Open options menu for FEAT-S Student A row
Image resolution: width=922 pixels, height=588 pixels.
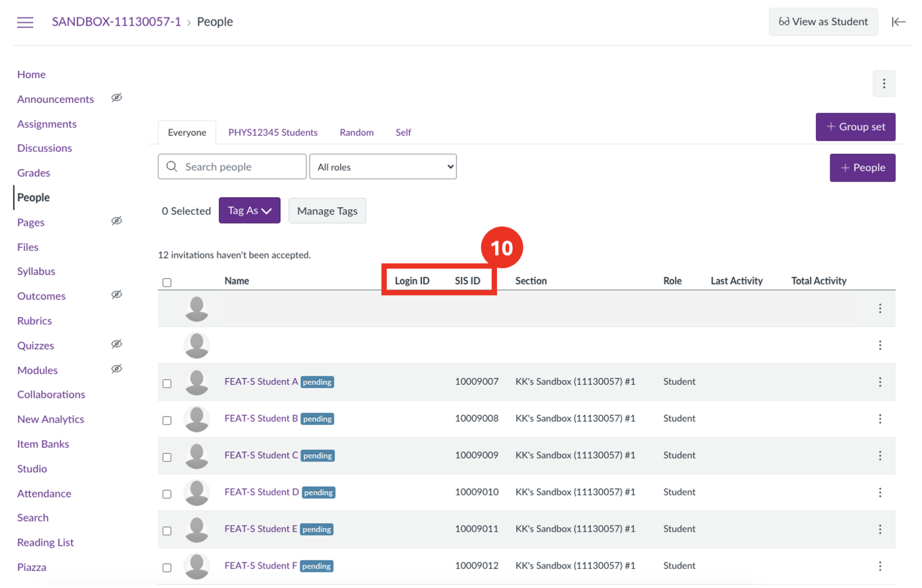[880, 382]
